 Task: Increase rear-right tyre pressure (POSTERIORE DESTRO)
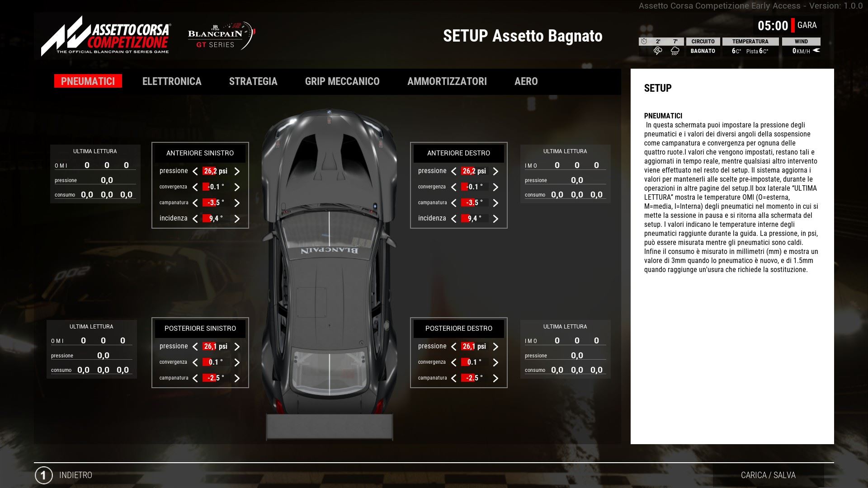[x=495, y=347]
